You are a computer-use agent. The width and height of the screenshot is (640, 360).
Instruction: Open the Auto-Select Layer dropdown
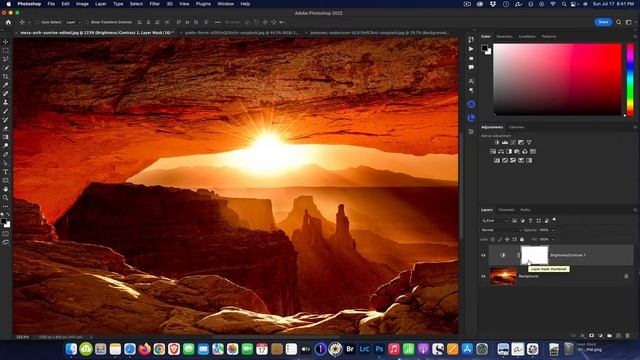(x=73, y=22)
